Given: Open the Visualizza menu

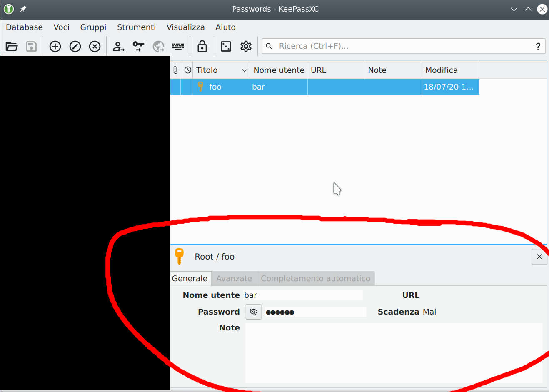Looking at the screenshot, I should coord(185,27).
